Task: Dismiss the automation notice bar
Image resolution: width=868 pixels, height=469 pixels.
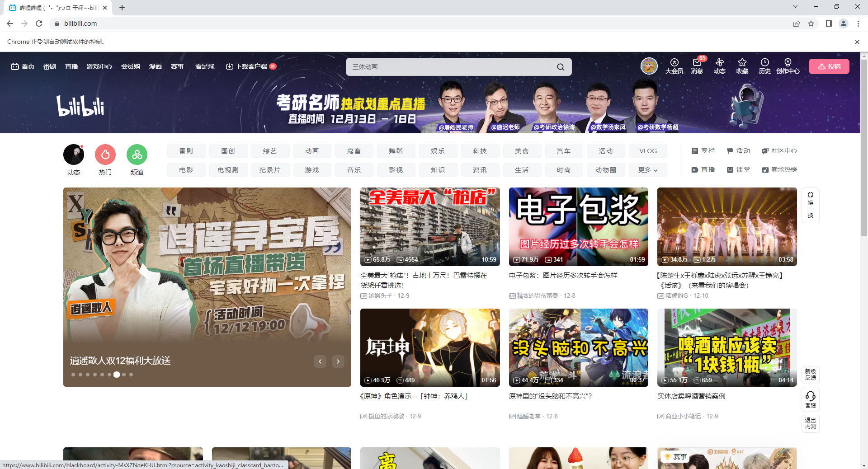Action: 857,42
